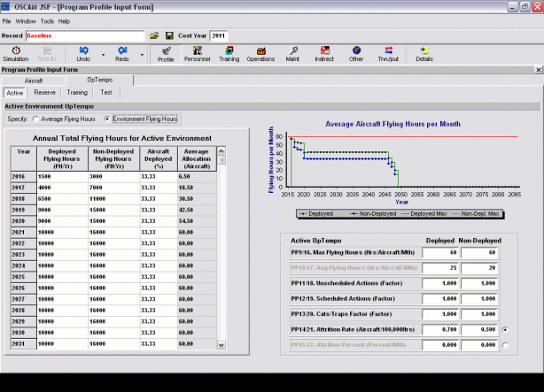
Task: Click 2019 deployed flying hours cell
Action: coord(62,210)
